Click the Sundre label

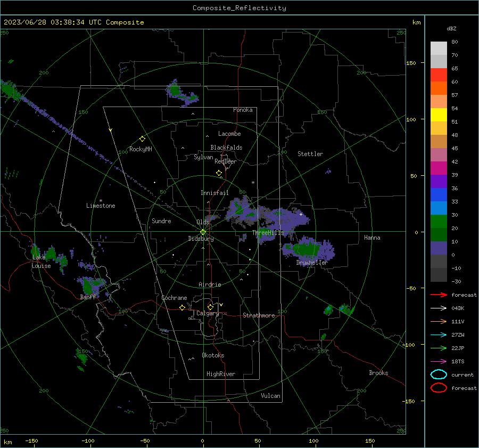[x=161, y=221]
